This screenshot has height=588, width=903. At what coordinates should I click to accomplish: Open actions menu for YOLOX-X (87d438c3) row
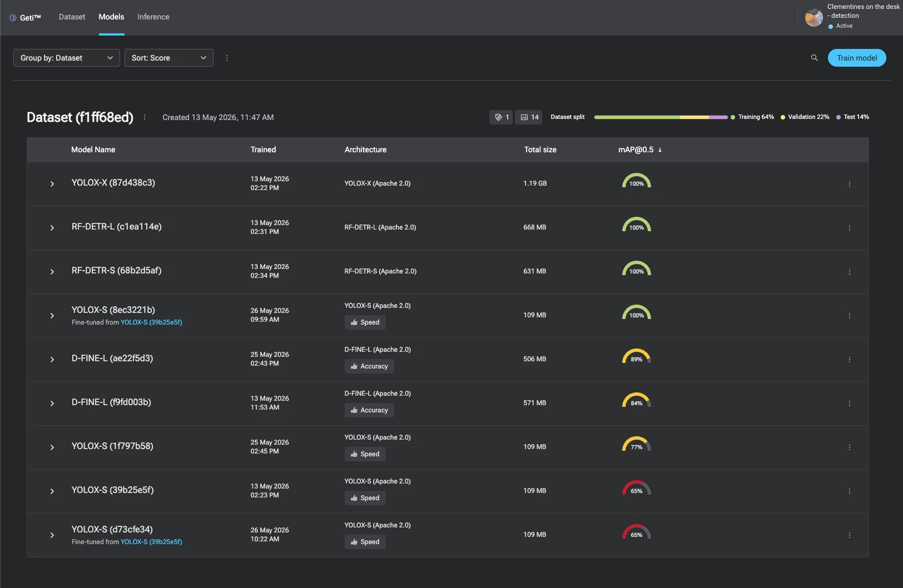(849, 184)
